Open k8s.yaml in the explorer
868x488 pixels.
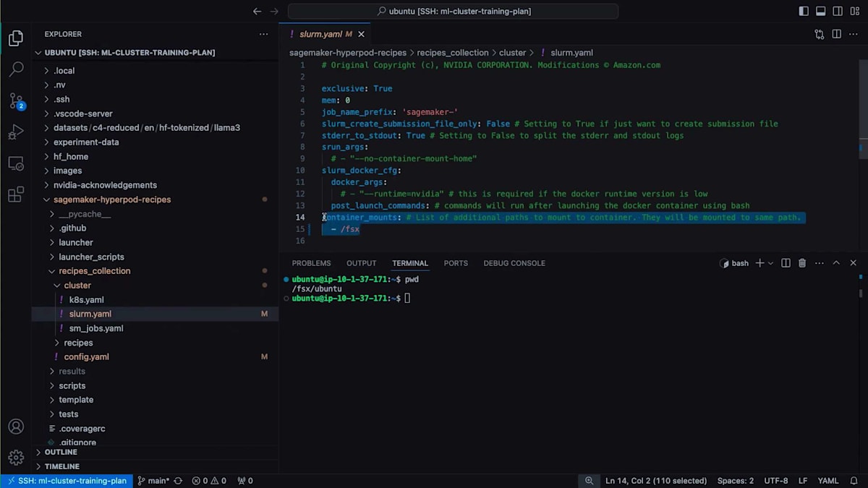[x=155, y=299]
